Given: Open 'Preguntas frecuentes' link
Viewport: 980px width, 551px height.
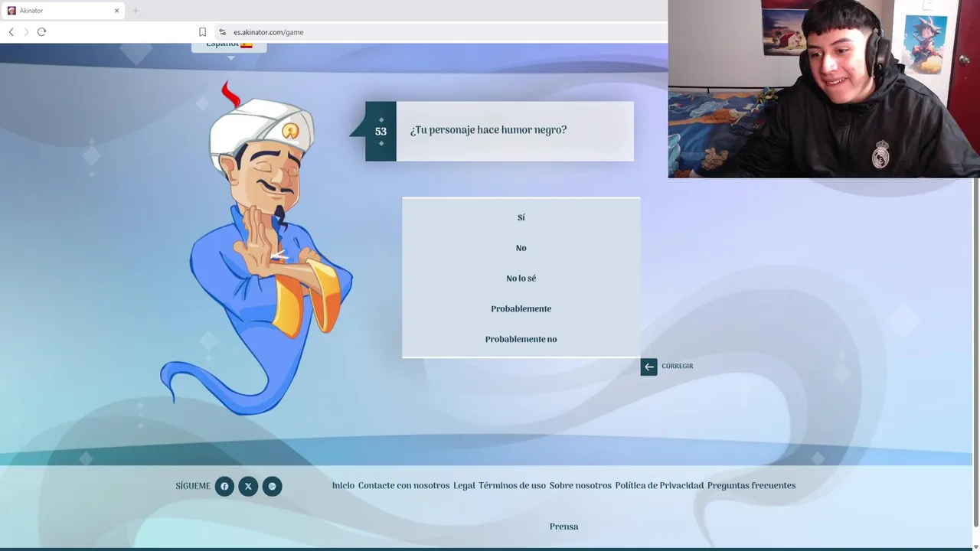Looking at the screenshot, I should click(x=751, y=485).
